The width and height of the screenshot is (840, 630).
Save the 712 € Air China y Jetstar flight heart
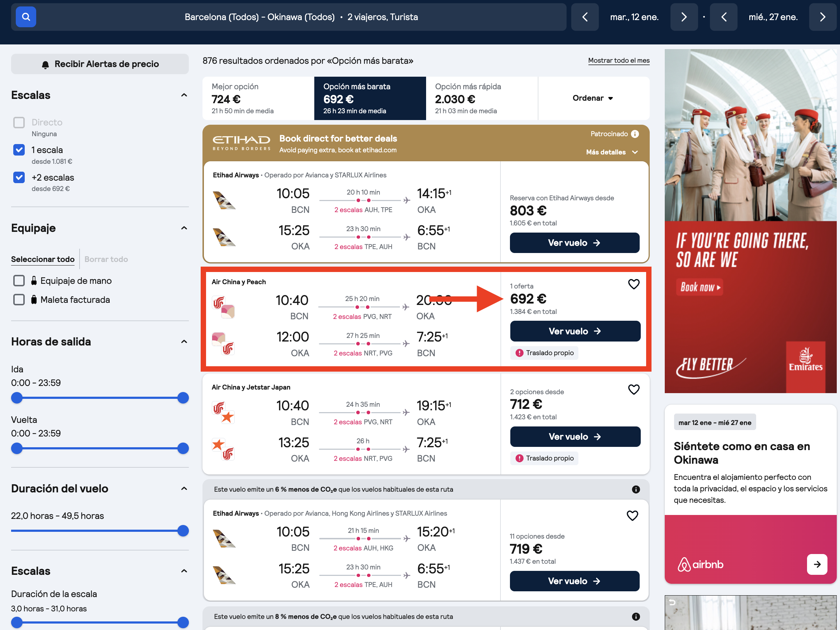(634, 390)
